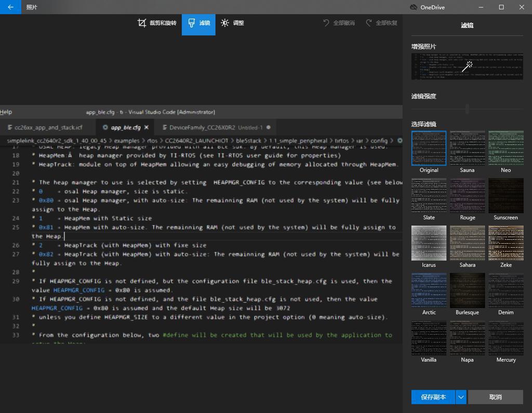Adjust the filter intensity slider
The width and height of the screenshot is (532, 413).
[x=467, y=109]
